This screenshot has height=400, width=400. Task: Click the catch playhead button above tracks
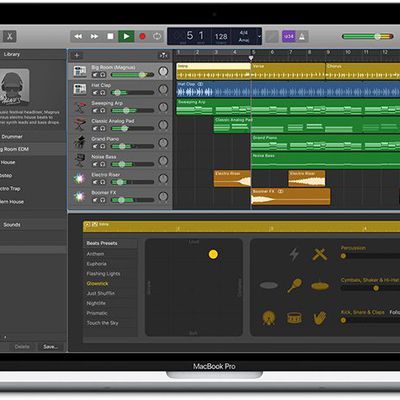tap(163, 55)
